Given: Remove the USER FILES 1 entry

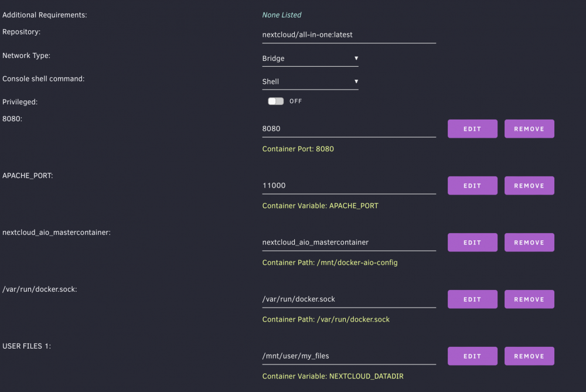Looking at the screenshot, I should pyautogui.click(x=529, y=356).
